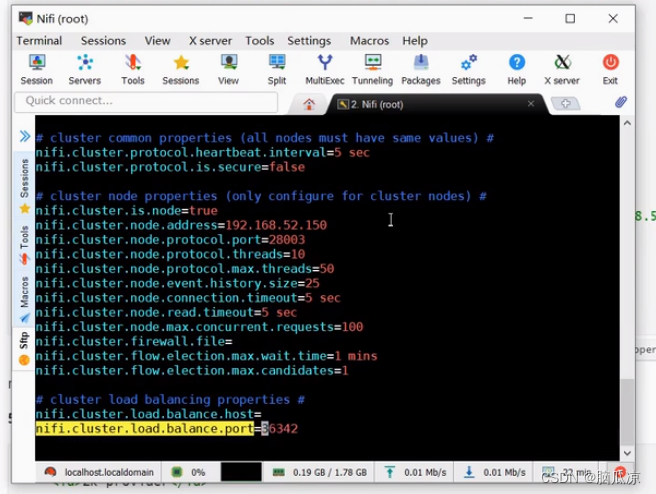The height and width of the screenshot is (494, 656).
Task: Open the Settings gears toolbar icon
Action: (x=469, y=70)
